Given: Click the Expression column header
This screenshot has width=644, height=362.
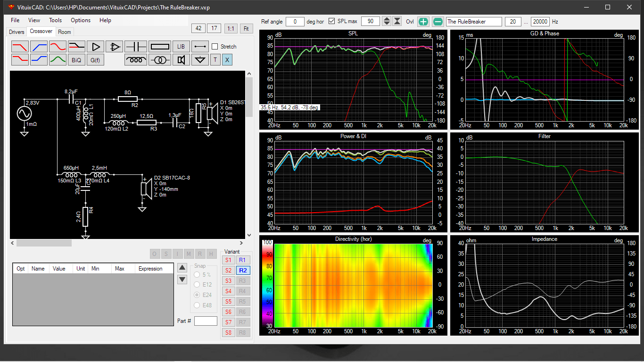Looking at the screenshot, I should coord(150,269).
